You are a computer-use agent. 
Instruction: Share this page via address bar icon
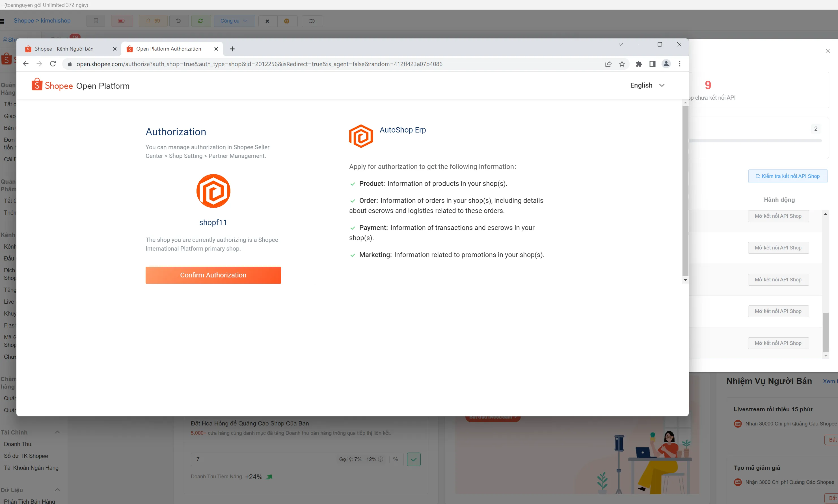tap(608, 64)
